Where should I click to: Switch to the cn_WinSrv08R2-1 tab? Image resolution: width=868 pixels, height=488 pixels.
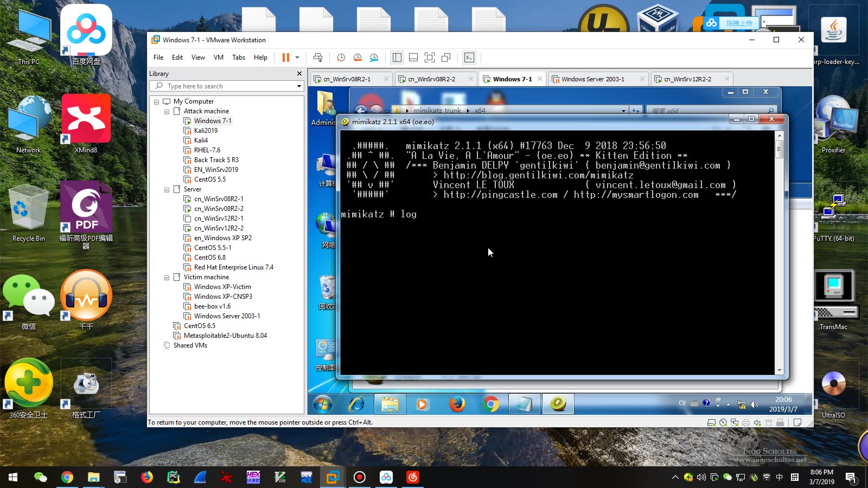coord(347,79)
